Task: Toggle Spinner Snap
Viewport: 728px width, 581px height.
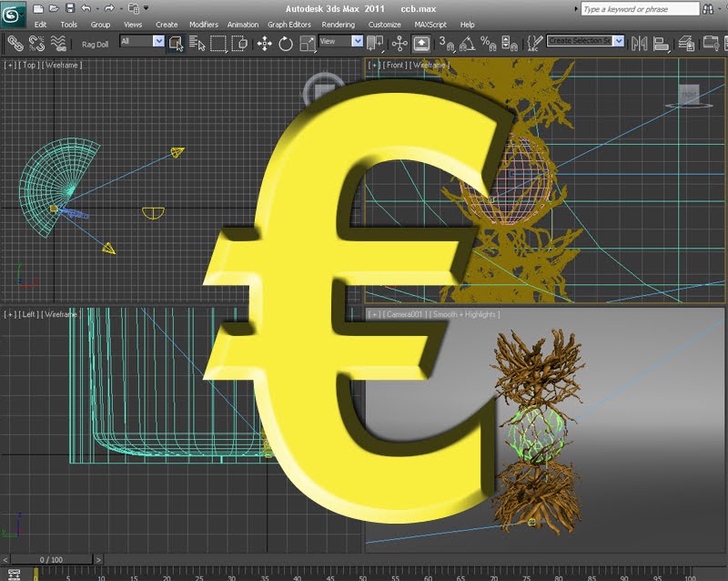Action: coord(510,44)
